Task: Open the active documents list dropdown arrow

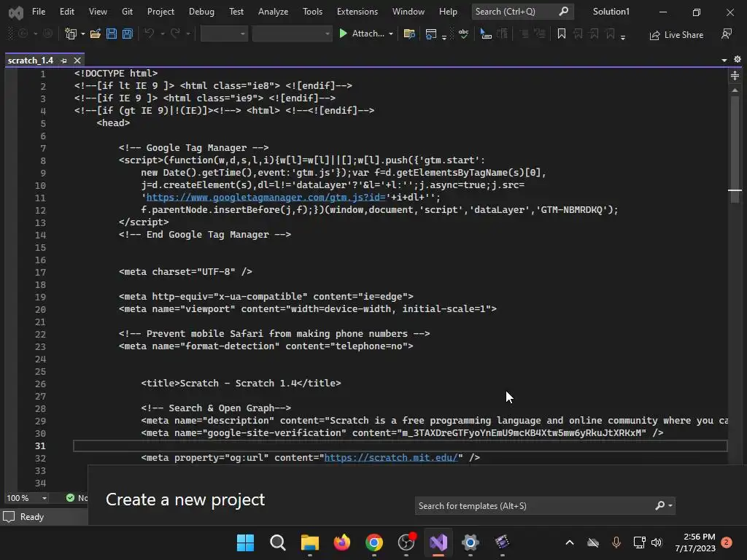Action: pyautogui.click(x=724, y=60)
